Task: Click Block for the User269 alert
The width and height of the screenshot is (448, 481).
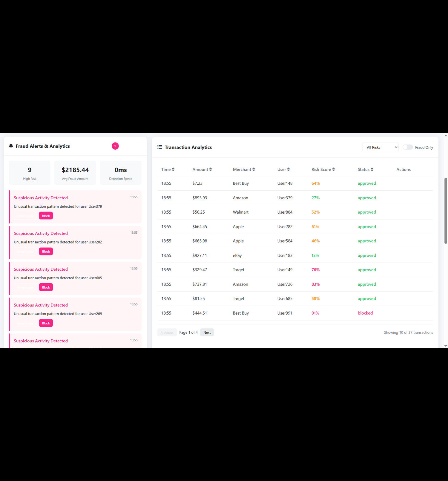Action: [x=46, y=323]
